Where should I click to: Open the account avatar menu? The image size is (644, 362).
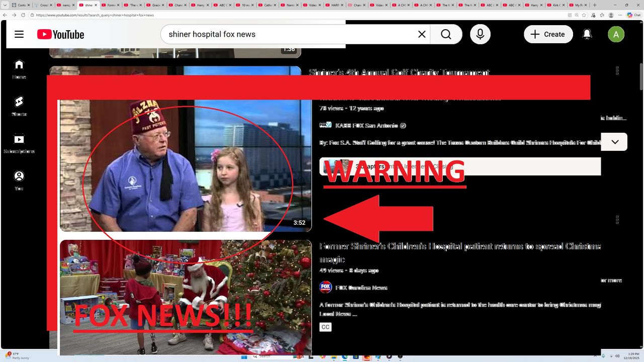(616, 34)
